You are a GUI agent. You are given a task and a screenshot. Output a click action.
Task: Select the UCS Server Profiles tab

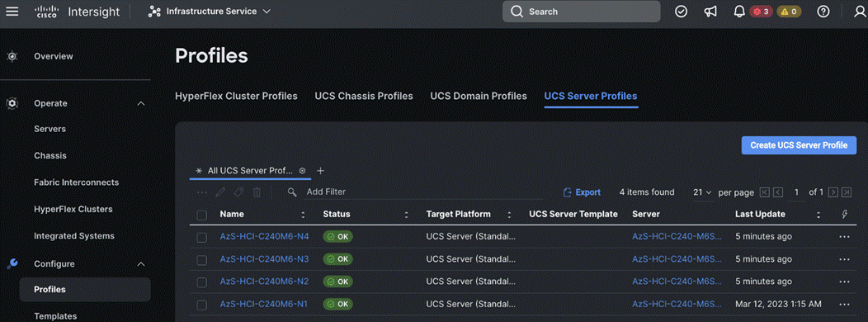point(591,96)
